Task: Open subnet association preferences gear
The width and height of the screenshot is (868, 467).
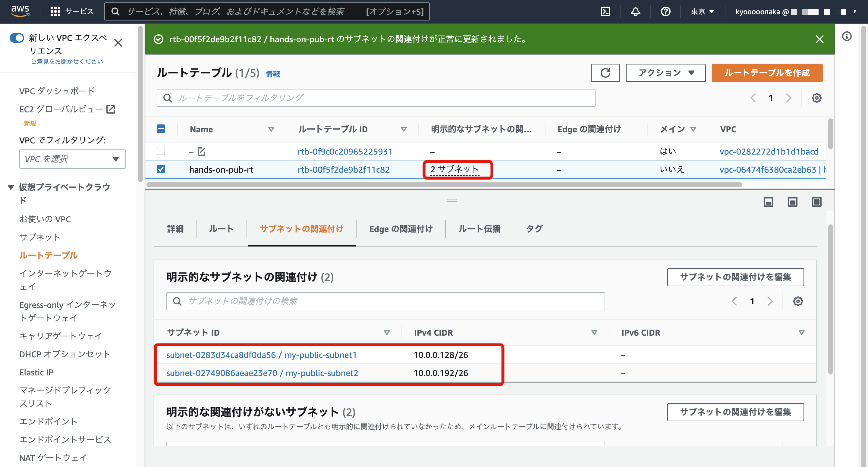Action: tap(798, 301)
